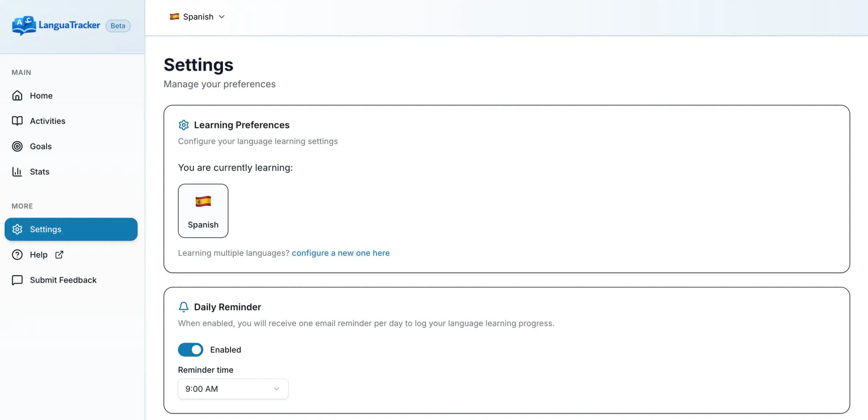Expand the 9:00 AM time selector
This screenshot has height=420, width=868.
click(233, 389)
